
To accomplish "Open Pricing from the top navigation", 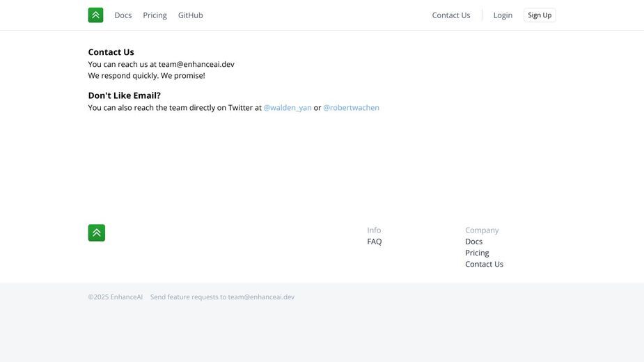I will point(155,15).
